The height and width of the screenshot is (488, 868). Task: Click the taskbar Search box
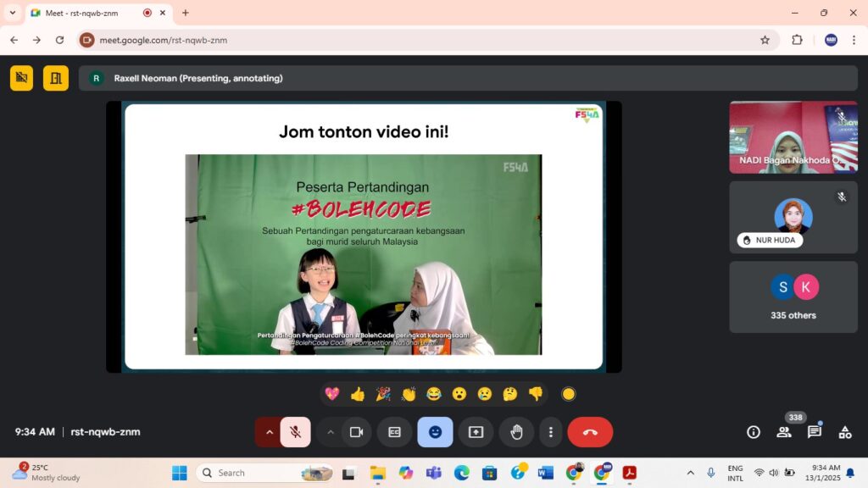coord(265,473)
